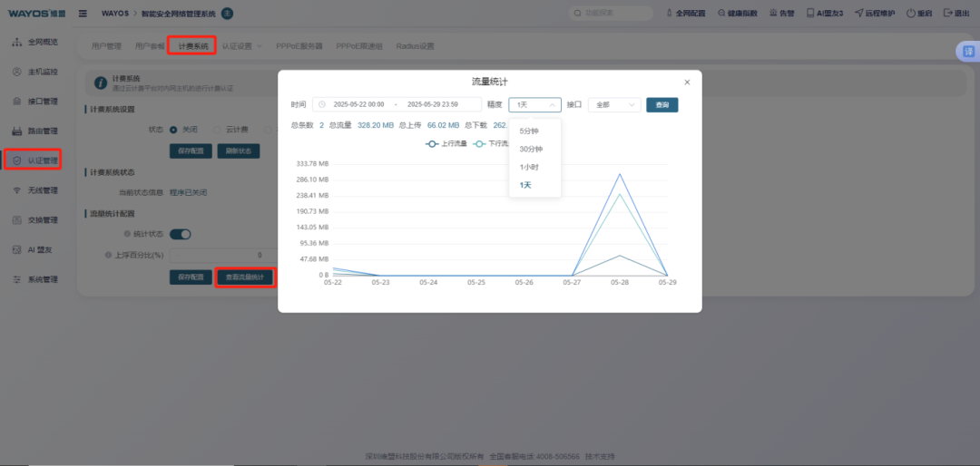Click the start date time field

(358, 105)
